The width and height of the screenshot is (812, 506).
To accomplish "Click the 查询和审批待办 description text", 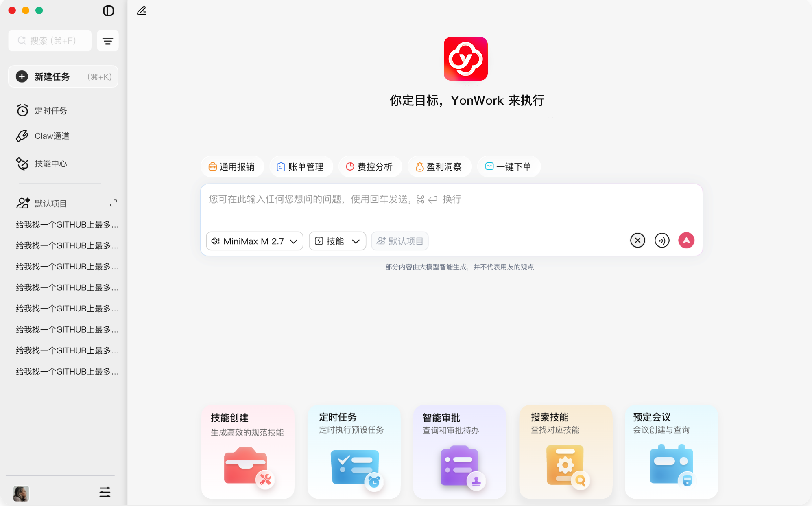I will 451,430.
